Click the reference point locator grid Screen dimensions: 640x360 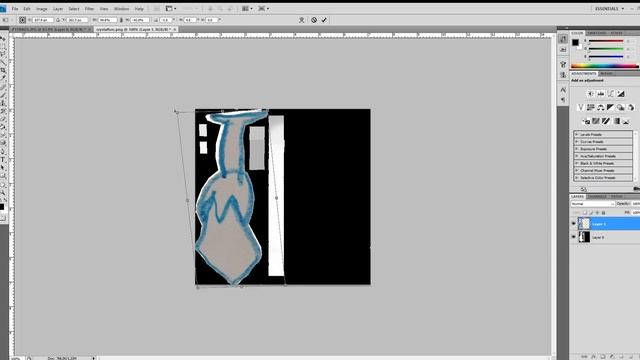(22, 20)
